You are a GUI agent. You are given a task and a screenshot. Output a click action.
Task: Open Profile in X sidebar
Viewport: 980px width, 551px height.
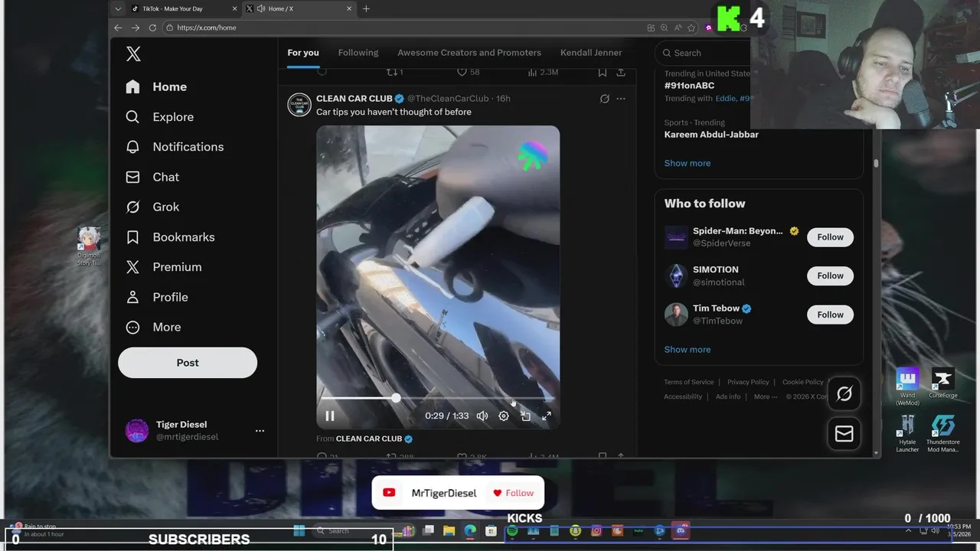point(157,297)
